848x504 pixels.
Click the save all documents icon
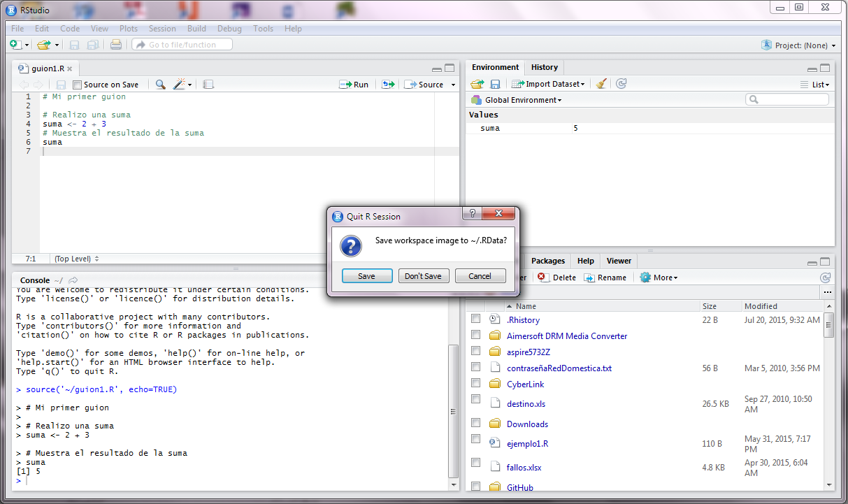tap(92, 45)
